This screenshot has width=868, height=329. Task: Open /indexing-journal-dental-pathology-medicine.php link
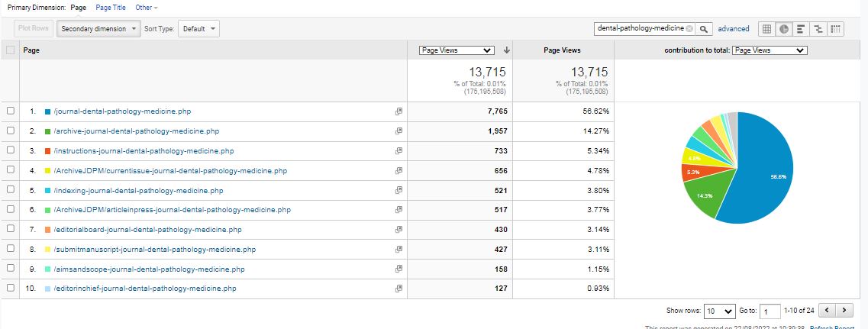coord(138,190)
